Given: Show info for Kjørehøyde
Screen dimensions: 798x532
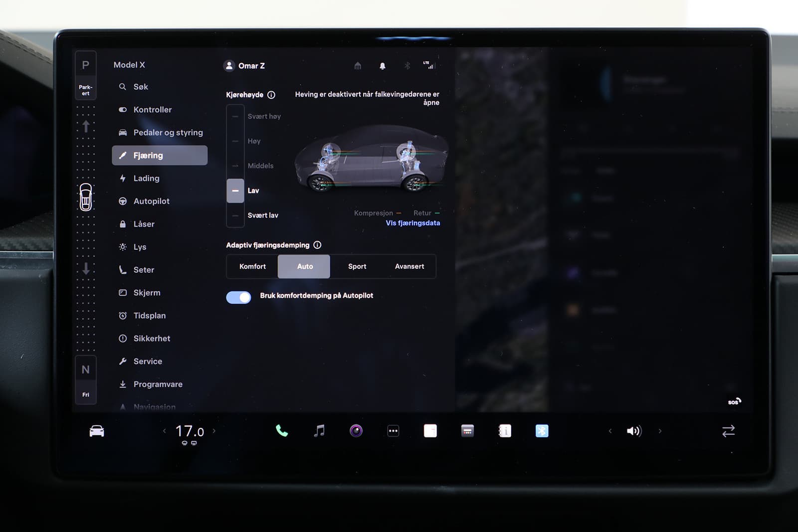Looking at the screenshot, I should tap(271, 95).
